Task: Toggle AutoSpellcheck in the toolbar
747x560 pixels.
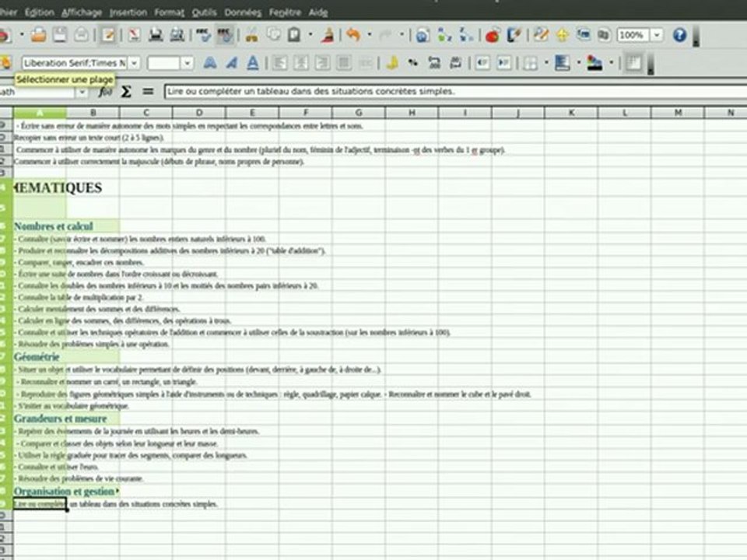Action: click(x=225, y=35)
